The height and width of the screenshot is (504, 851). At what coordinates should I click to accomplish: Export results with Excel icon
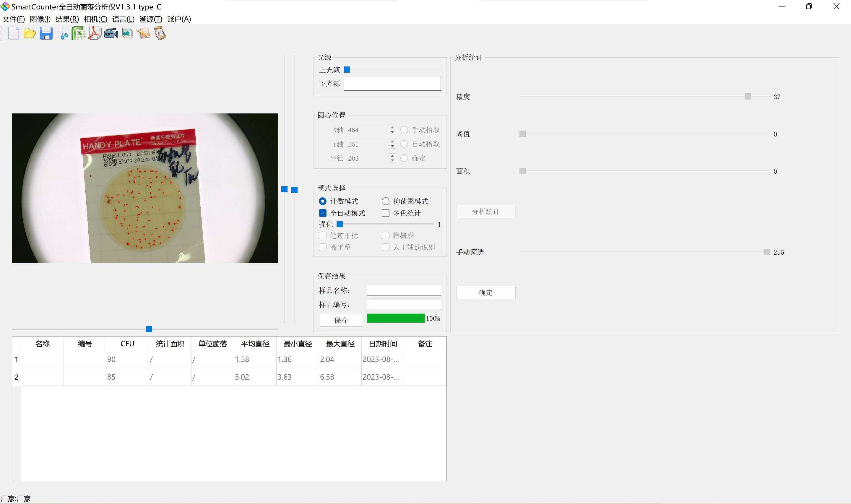click(78, 33)
